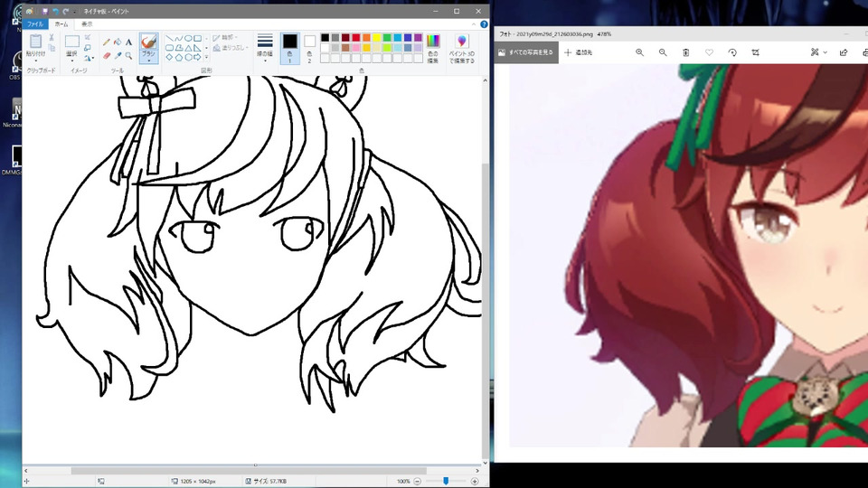Screen dimensions: 868x488
Task: Open the shape Outline dropdown
Action: [225, 38]
